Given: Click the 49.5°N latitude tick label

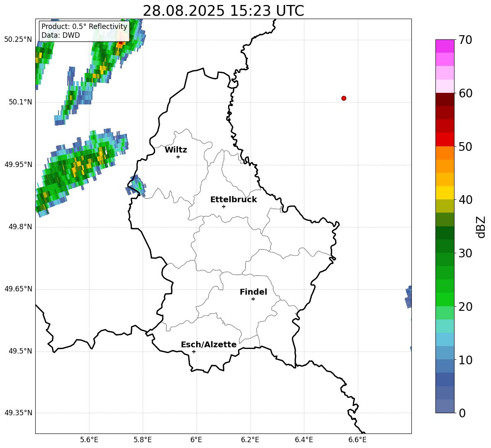Looking at the screenshot, I should (x=20, y=351).
